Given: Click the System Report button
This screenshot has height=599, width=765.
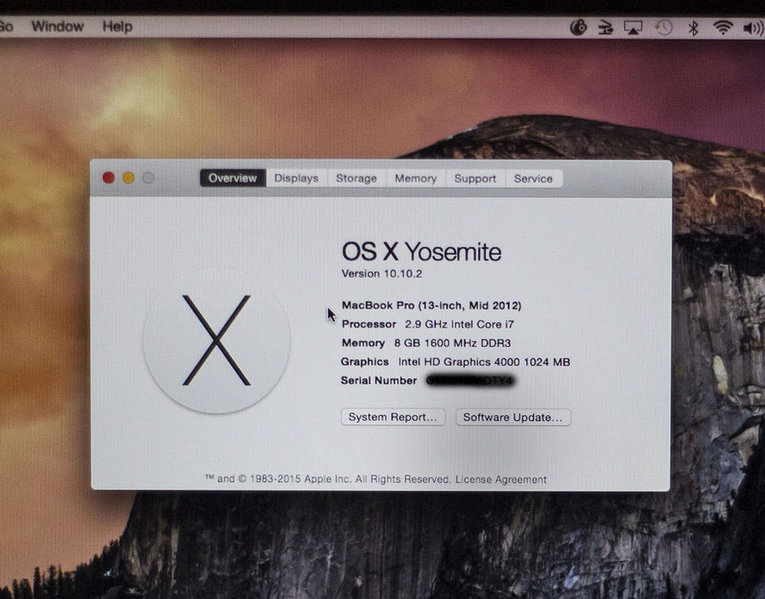Looking at the screenshot, I should [393, 417].
